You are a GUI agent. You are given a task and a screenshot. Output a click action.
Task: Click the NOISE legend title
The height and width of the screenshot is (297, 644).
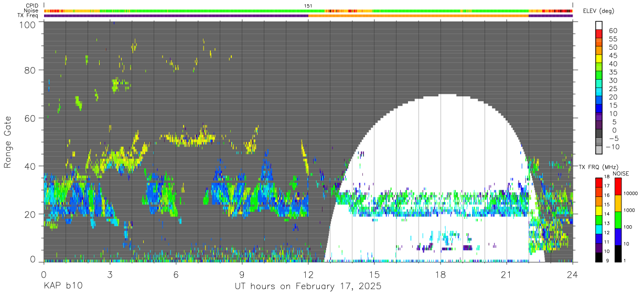pos(620,173)
